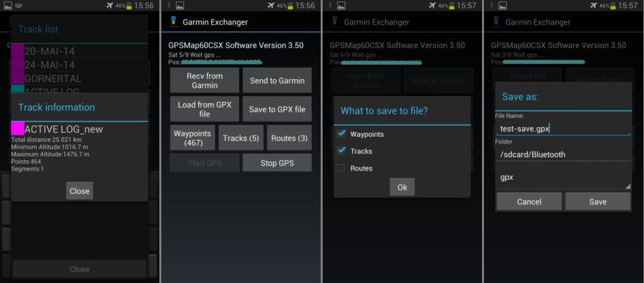Screen dimensions: 644x283
Task: Tap the picture notification icon above the 'What to save' dialog
Action: tap(341, 5)
